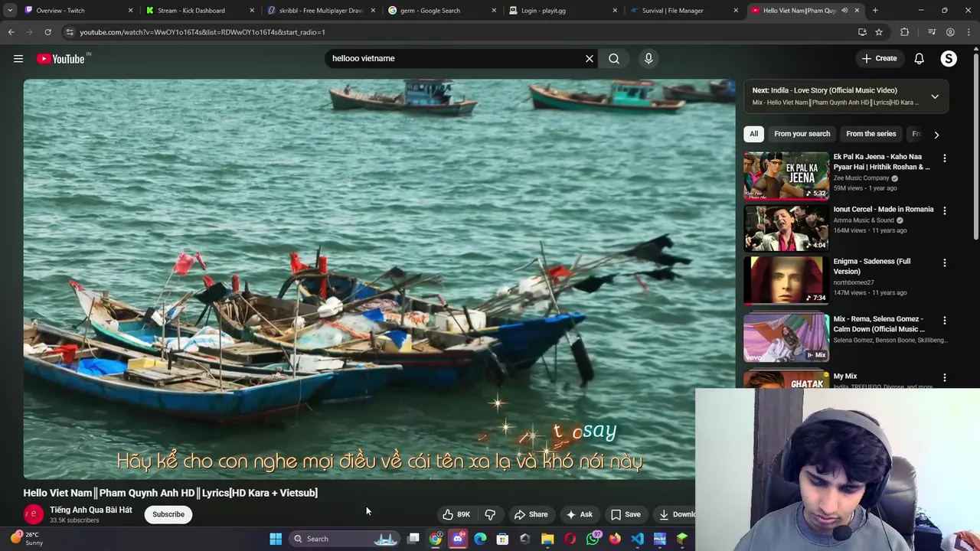This screenshot has height=551, width=980.
Task: Open File Explorer from taskbar
Action: 547,539
